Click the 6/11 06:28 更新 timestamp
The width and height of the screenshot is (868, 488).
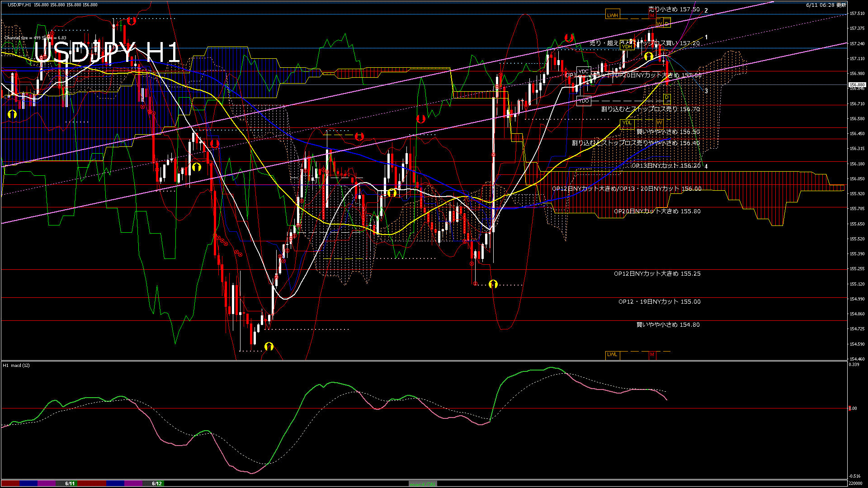[x=826, y=5]
